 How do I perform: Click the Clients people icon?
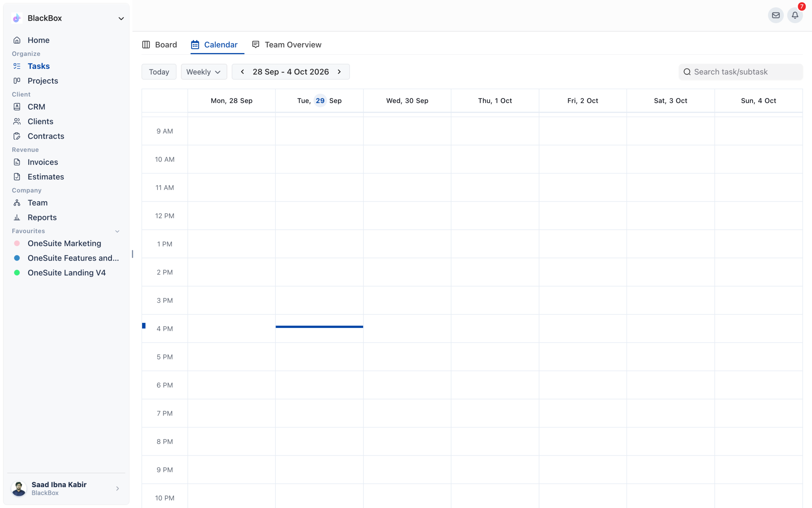[x=17, y=121]
